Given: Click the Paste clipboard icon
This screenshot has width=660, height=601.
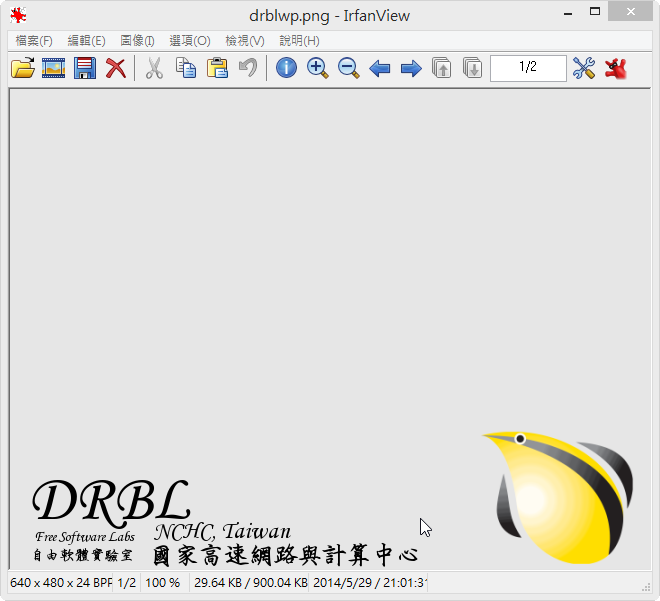Looking at the screenshot, I should tap(216, 68).
